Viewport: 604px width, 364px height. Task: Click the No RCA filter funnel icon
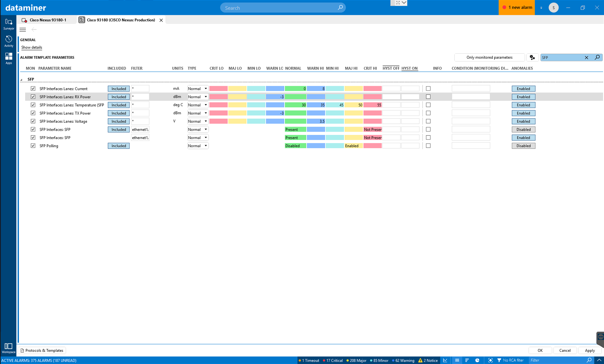pyautogui.click(x=499, y=360)
